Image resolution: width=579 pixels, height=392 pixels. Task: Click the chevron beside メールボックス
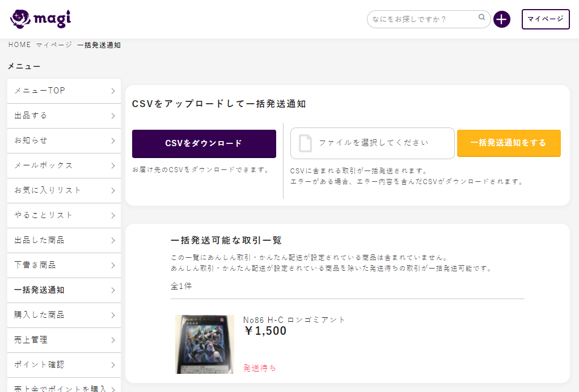(113, 166)
